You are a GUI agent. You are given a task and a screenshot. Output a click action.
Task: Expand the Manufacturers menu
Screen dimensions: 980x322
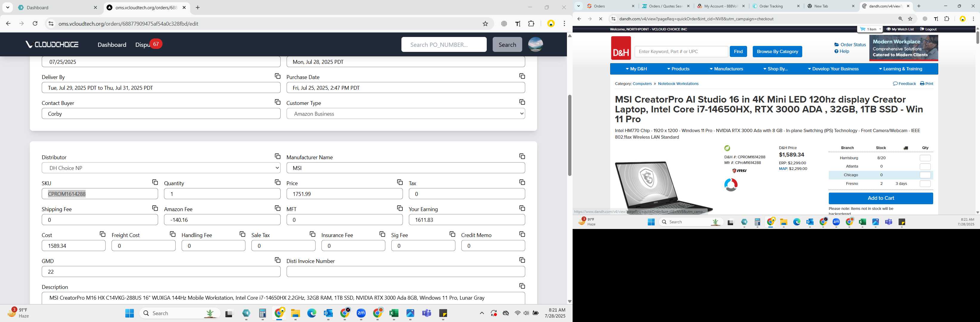[726, 69]
